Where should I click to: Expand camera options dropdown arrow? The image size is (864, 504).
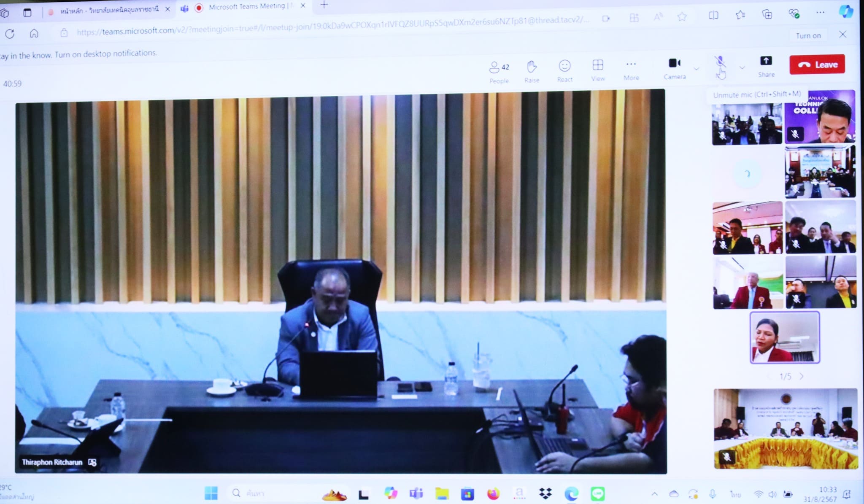pos(697,68)
